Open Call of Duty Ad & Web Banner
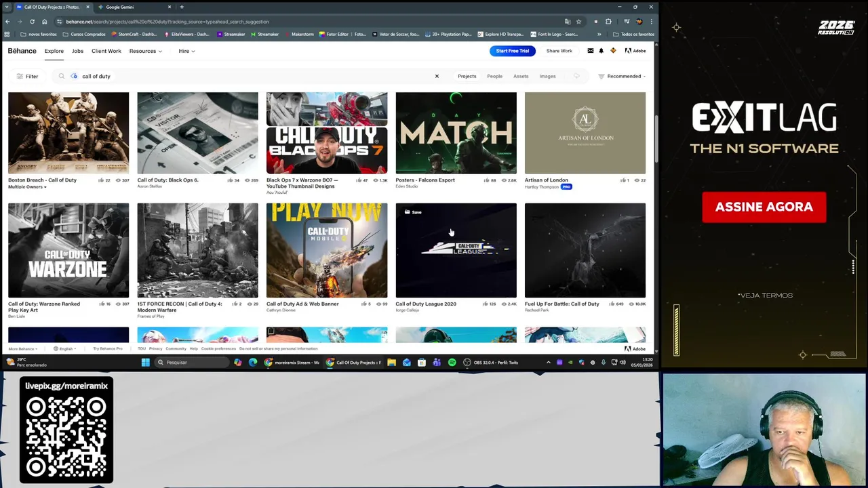This screenshot has width=868, height=488. coord(327,250)
